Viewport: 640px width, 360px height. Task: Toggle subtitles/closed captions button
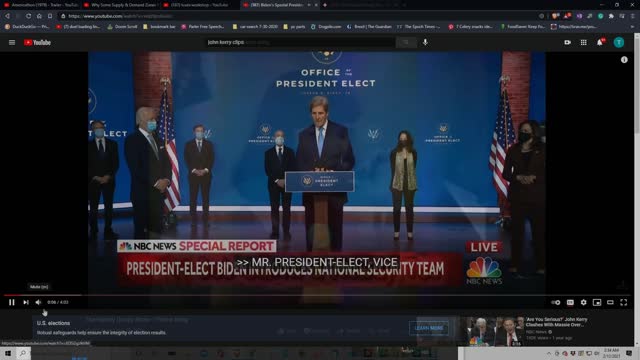pyautogui.click(x=570, y=302)
